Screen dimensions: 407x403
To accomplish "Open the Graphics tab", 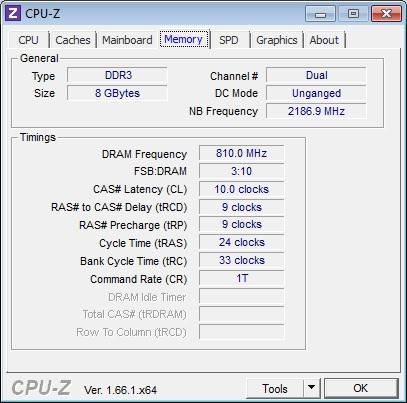I will 277,40.
